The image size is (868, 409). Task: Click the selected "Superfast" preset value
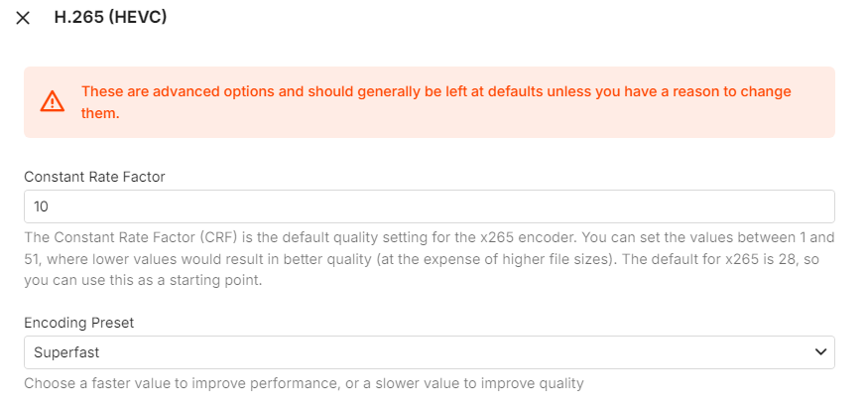click(x=66, y=352)
